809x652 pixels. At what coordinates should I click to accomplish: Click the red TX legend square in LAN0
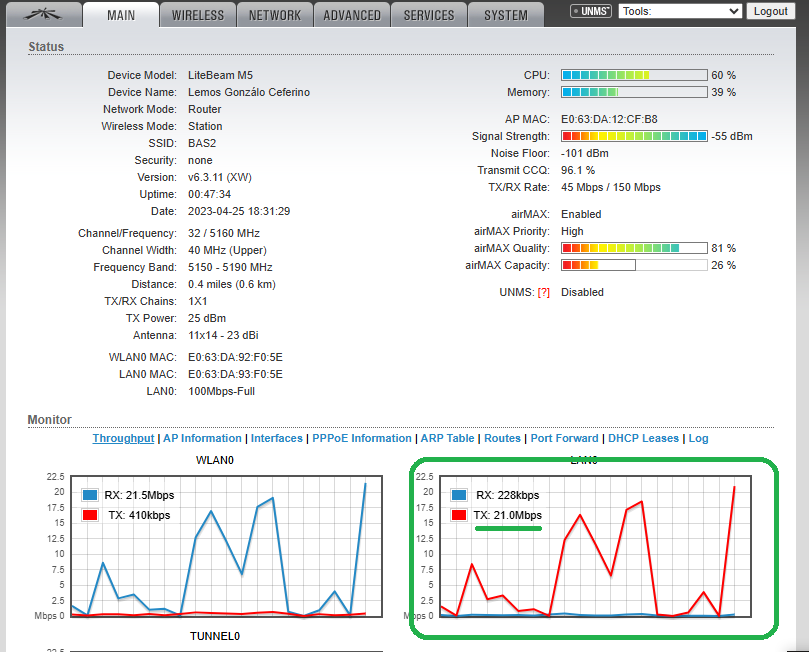(x=460, y=515)
